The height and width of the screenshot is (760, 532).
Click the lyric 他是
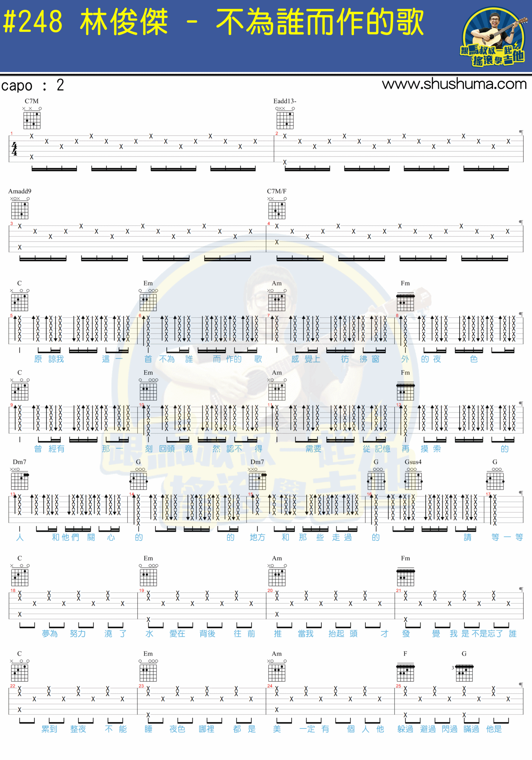494,729
